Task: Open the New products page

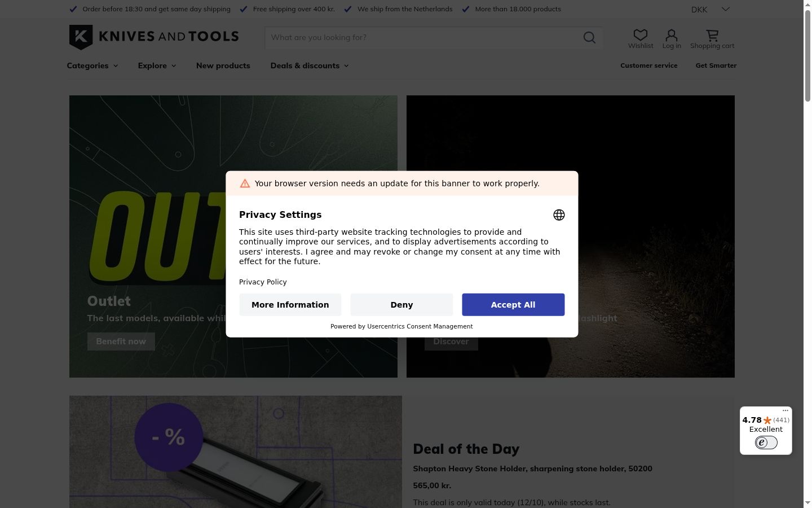Action: pyautogui.click(x=223, y=65)
